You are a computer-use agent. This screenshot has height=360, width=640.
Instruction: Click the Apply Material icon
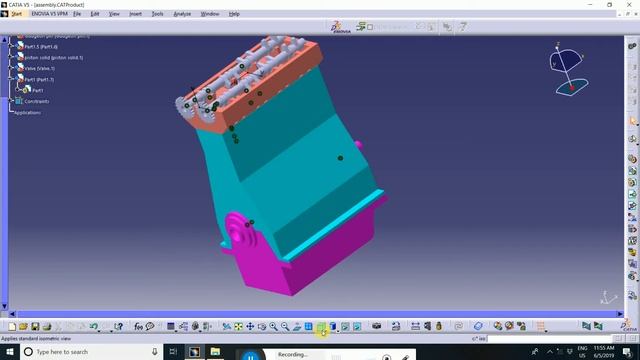[478, 327]
